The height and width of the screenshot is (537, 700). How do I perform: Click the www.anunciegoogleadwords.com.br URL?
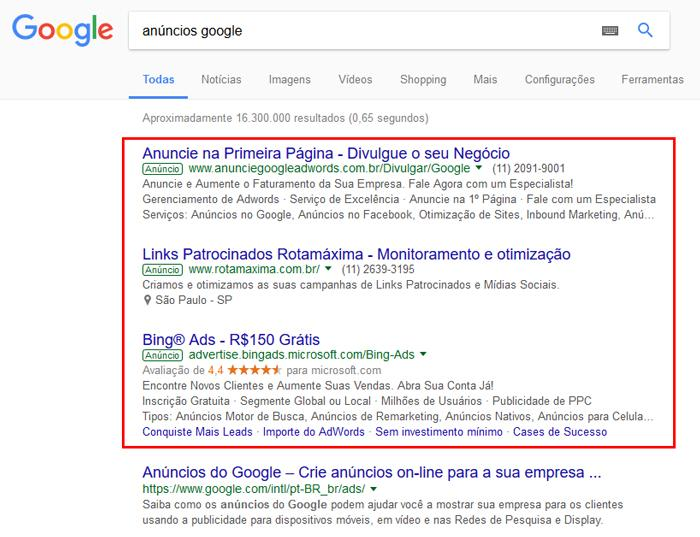click(x=329, y=168)
